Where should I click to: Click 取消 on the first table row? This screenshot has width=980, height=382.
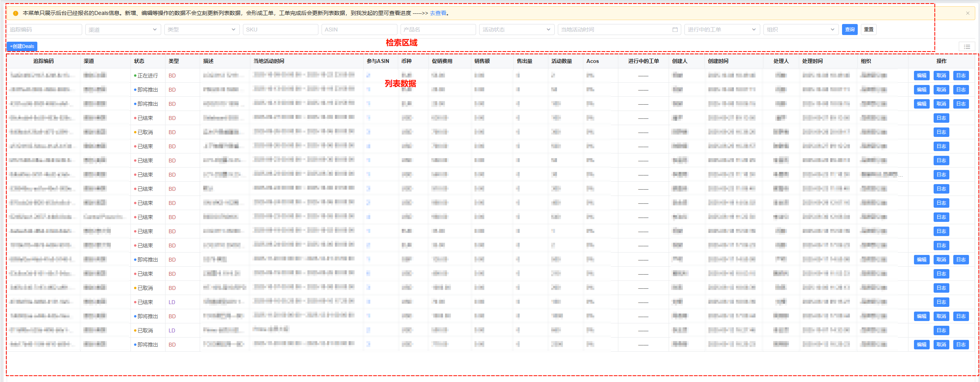click(941, 76)
